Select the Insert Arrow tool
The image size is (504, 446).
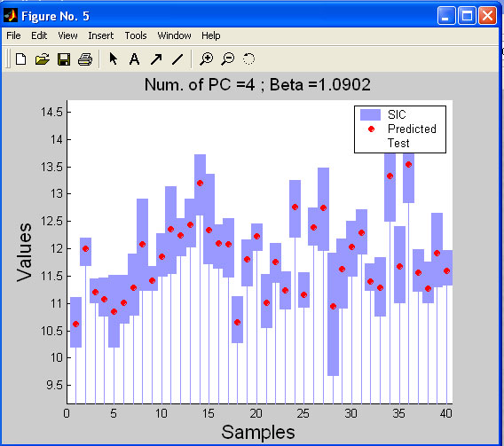tap(156, 59)
